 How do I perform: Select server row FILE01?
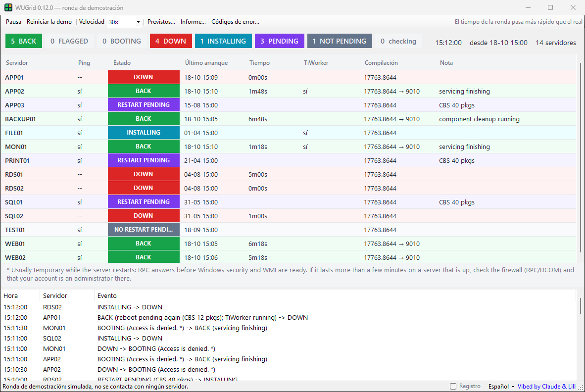point(288,133)
